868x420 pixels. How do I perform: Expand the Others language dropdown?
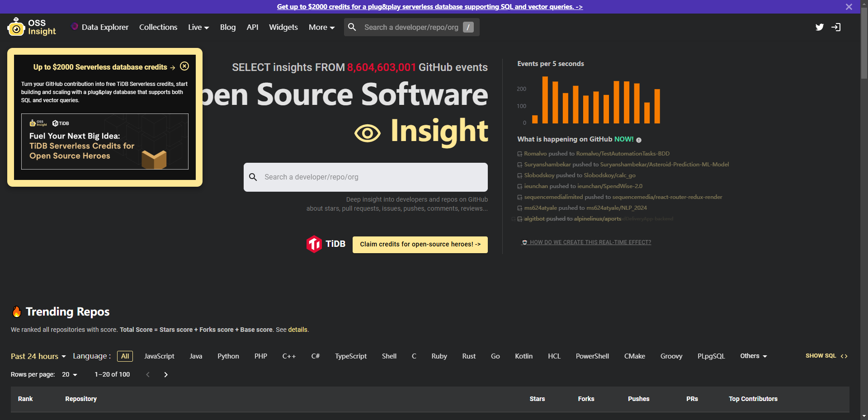point(753,356)
